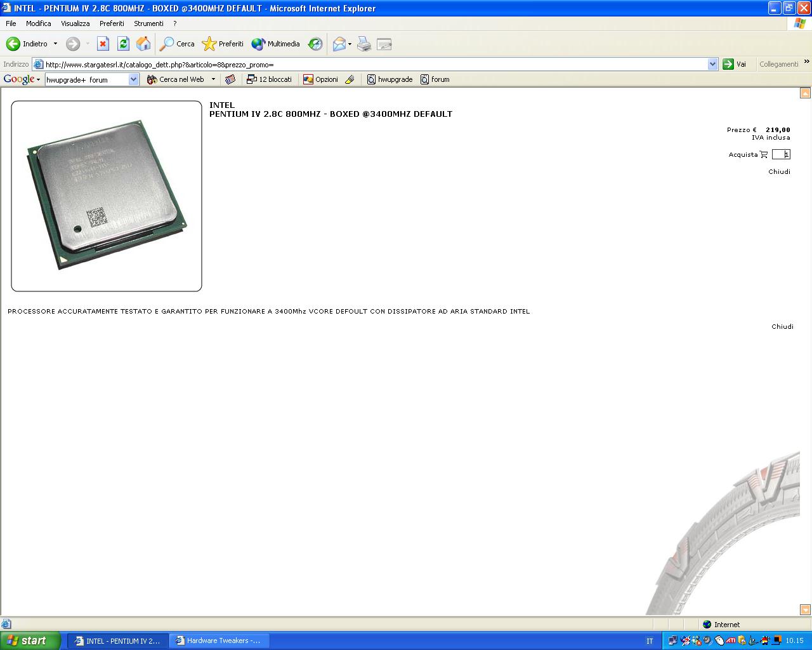Click the highlighter pen icon

click(x=350, y=79)
